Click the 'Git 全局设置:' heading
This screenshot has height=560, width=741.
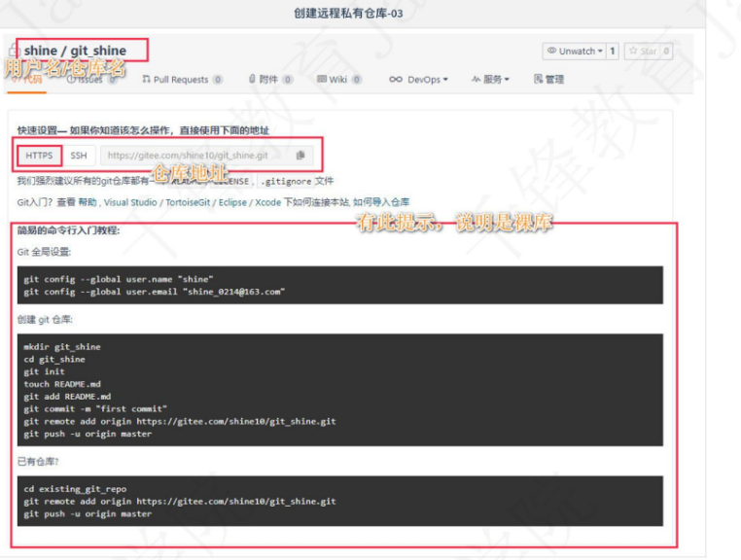(44, 252)
